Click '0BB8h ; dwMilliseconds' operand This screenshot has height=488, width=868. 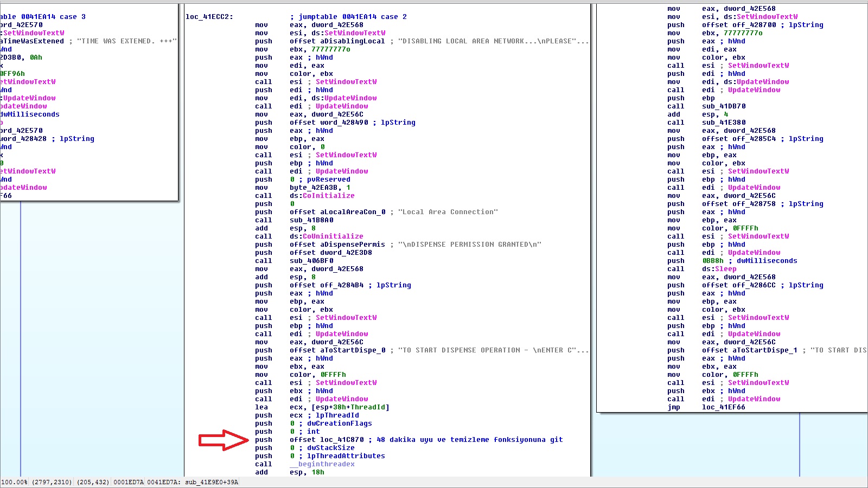click(750, 261)
